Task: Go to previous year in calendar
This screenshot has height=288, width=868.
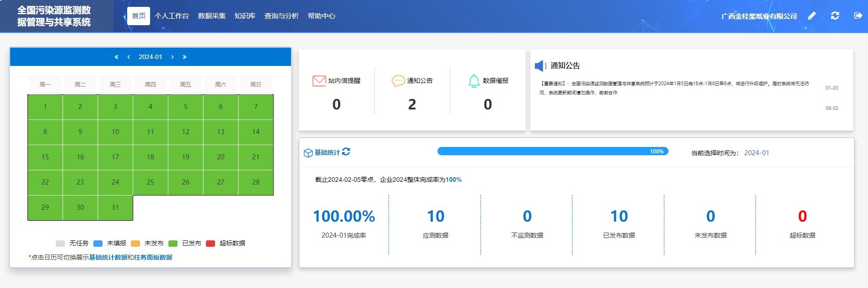Action: point(116,57)
